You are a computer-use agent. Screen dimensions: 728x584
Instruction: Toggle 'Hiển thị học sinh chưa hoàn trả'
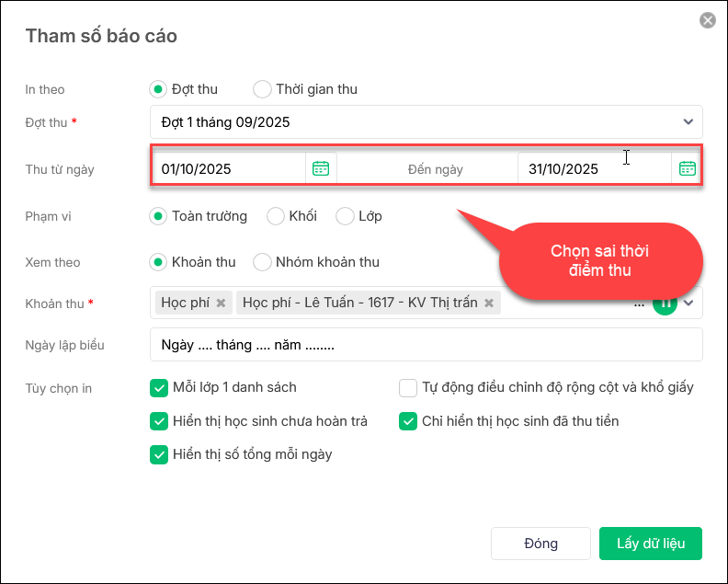[158, 421]
